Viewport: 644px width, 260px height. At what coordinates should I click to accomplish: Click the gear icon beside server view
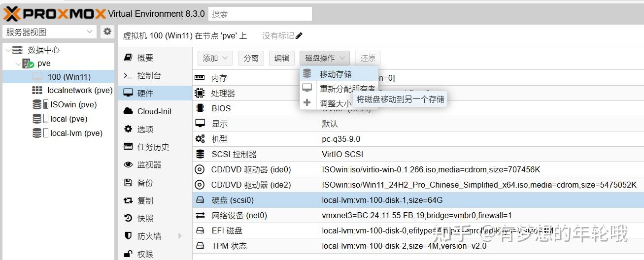click(107, 32)
